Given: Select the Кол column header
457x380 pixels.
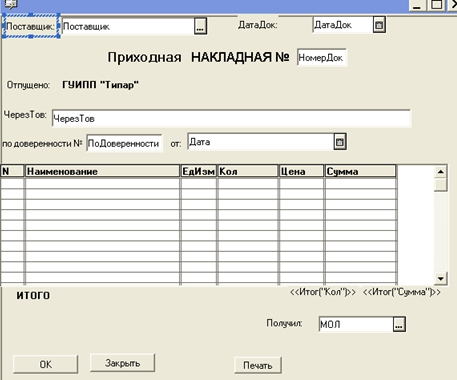Looking at the screenshot, I should pyautogui.click(x=248, y=171).
